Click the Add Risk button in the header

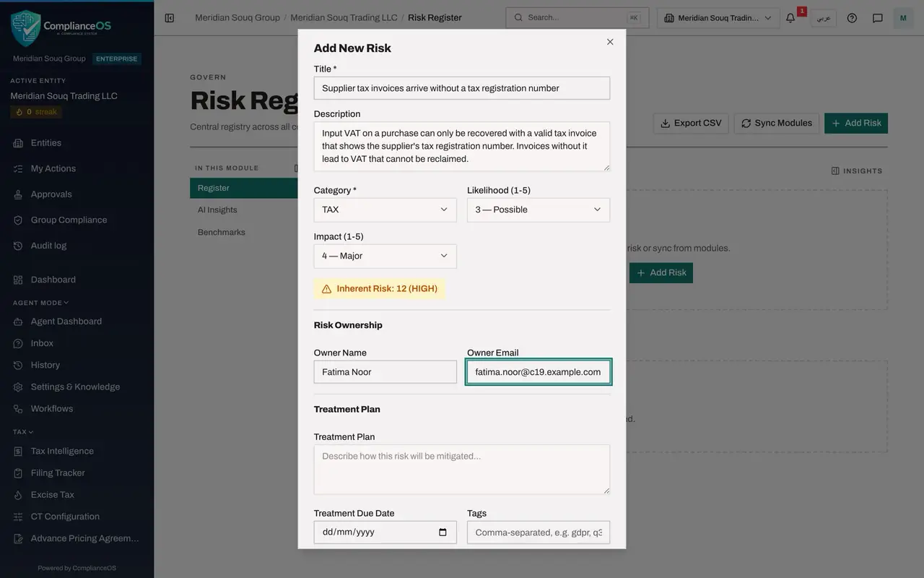(856, 124)
